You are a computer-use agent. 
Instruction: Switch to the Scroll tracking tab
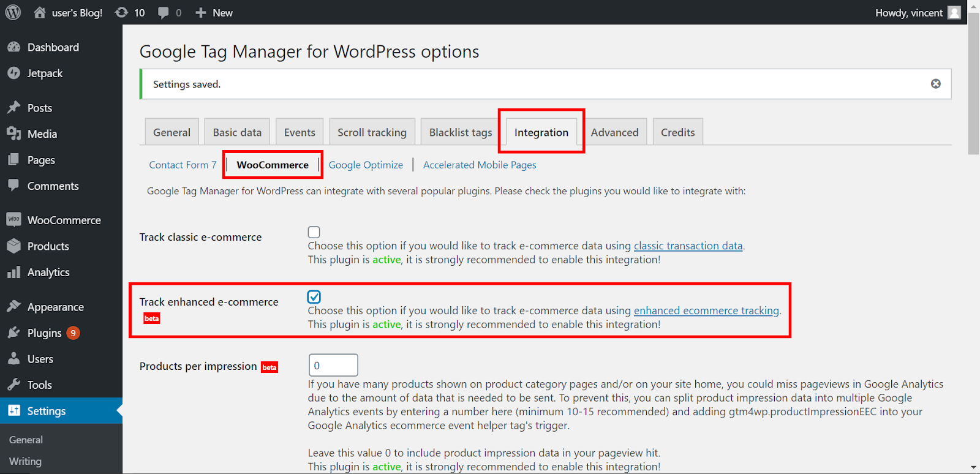[372, 132]
